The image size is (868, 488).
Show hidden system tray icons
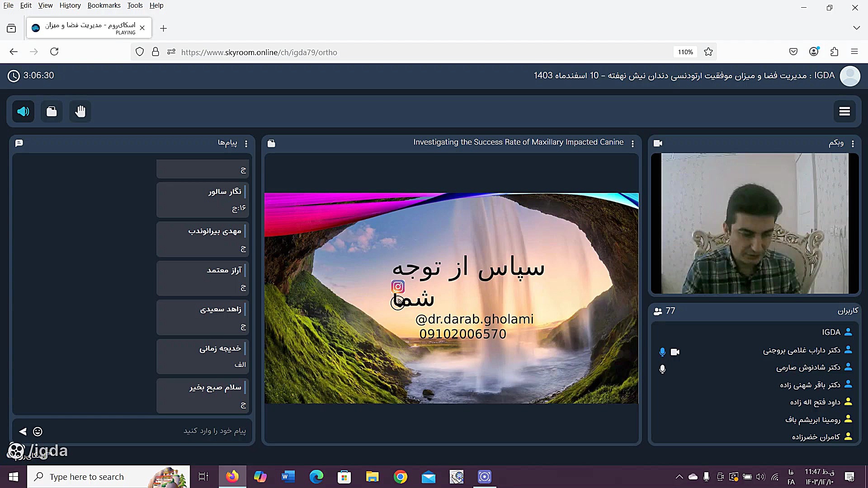point(679,477)
